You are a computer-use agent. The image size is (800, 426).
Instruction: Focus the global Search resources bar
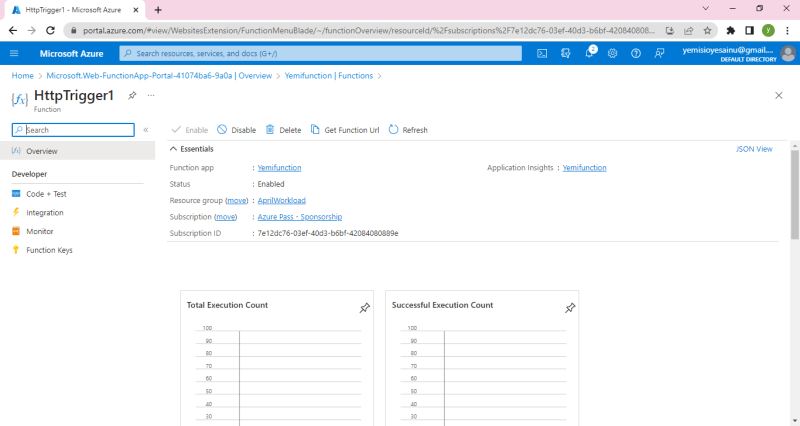coord(320,53)
